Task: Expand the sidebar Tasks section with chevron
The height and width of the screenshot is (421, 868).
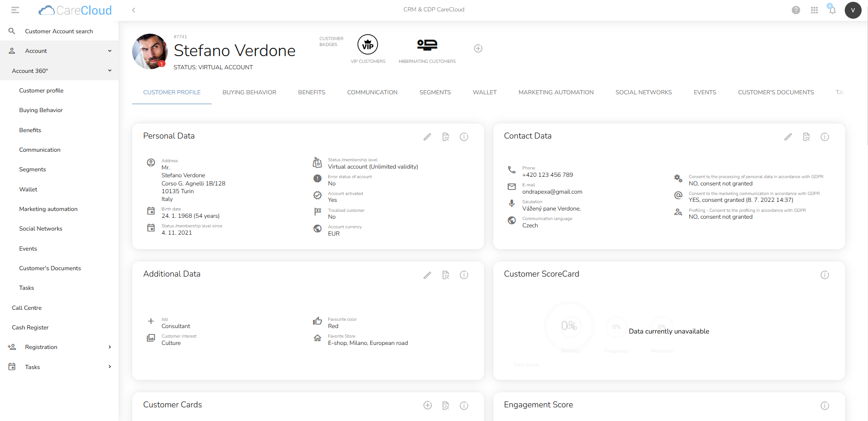Action: (109, 367)
